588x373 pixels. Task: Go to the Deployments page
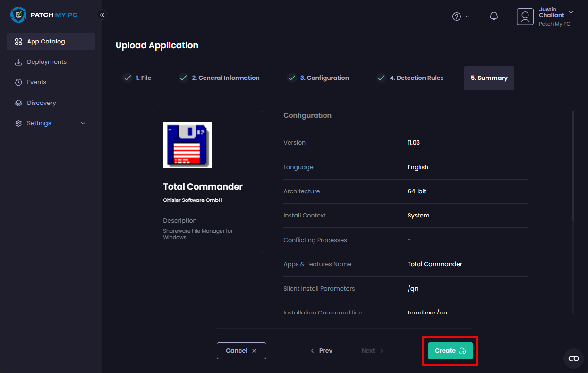coord(46,62)
